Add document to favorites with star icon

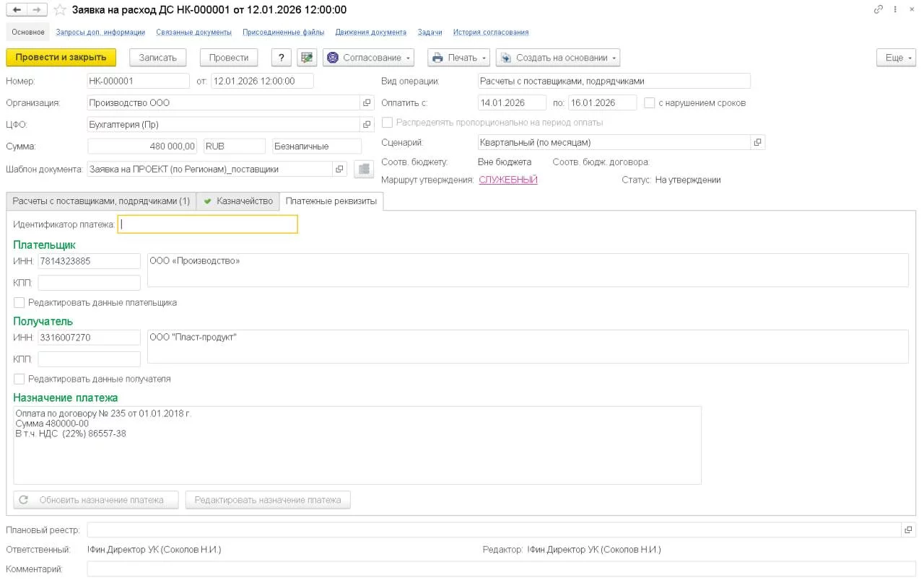coord(60,10)
